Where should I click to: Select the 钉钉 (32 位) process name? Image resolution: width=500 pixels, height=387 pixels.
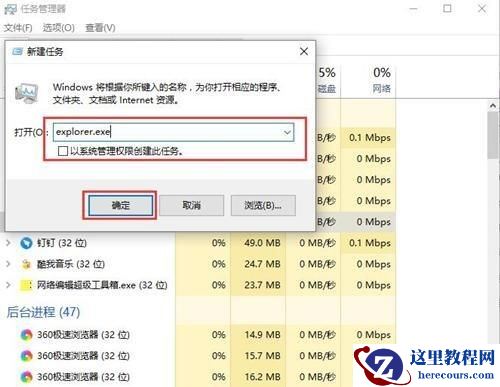[62, 243]
